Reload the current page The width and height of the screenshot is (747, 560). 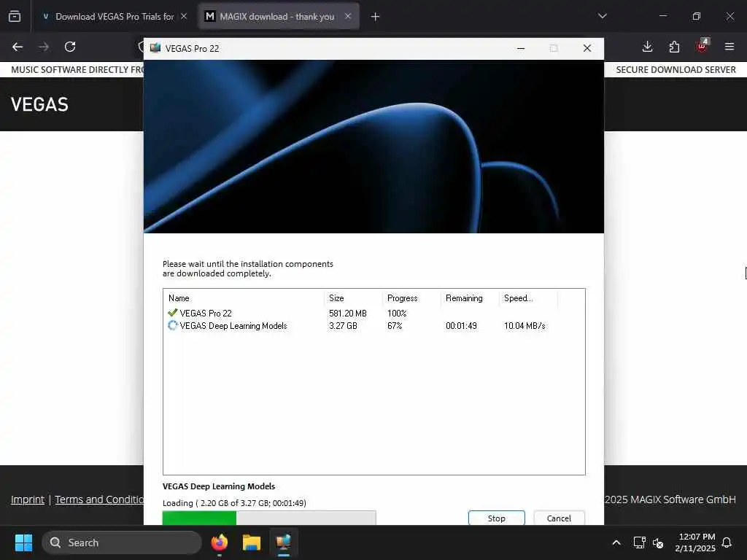70,47
